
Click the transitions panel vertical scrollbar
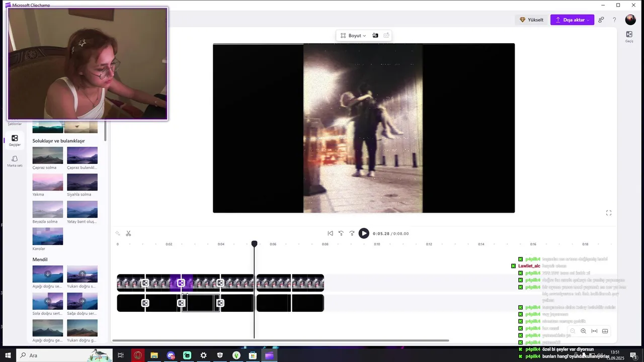point(105,131)
